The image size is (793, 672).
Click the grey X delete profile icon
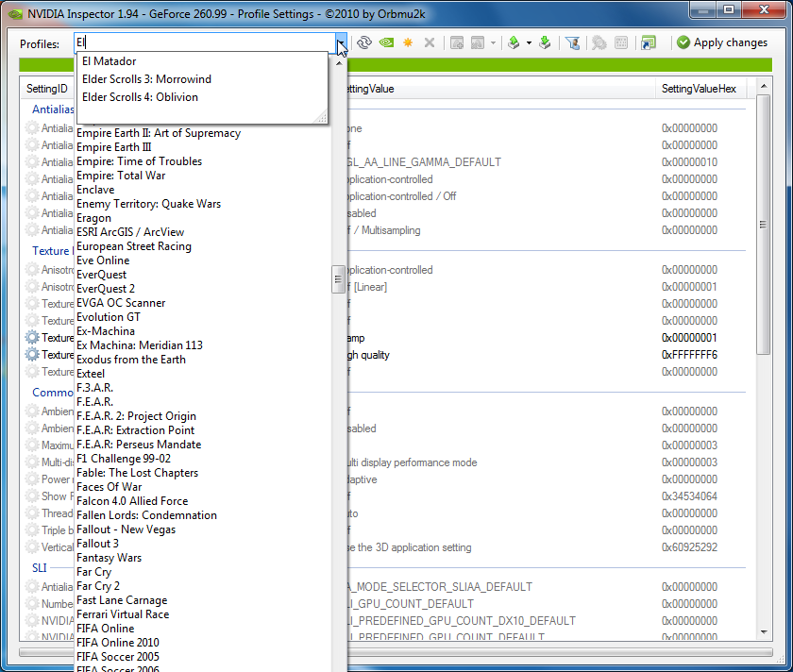[430, 43]
